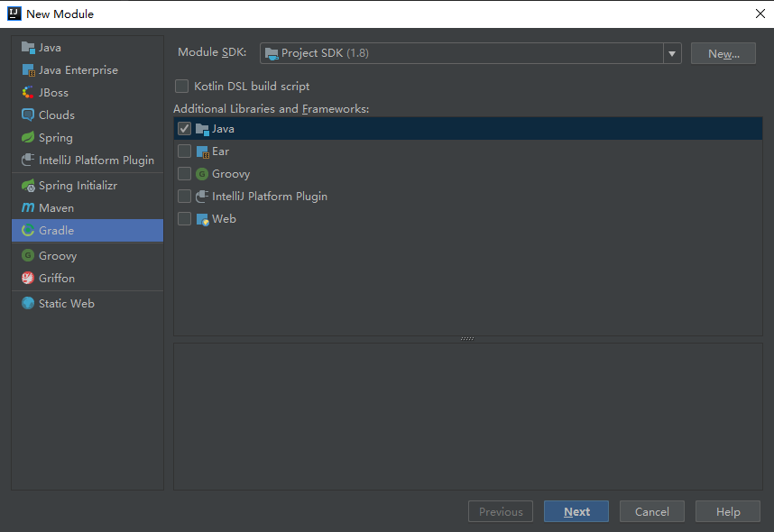Screen dimensions: 774x532
Task: Click the Previous button
Action: (501, 511)
